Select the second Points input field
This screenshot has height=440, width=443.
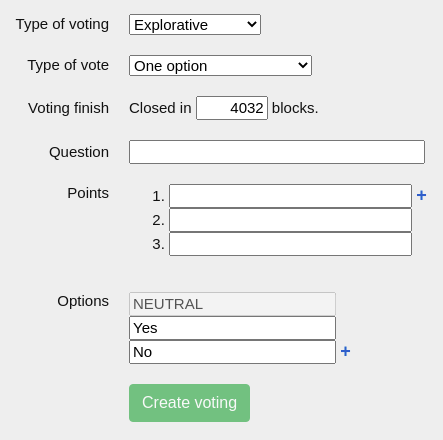point(290,220)
